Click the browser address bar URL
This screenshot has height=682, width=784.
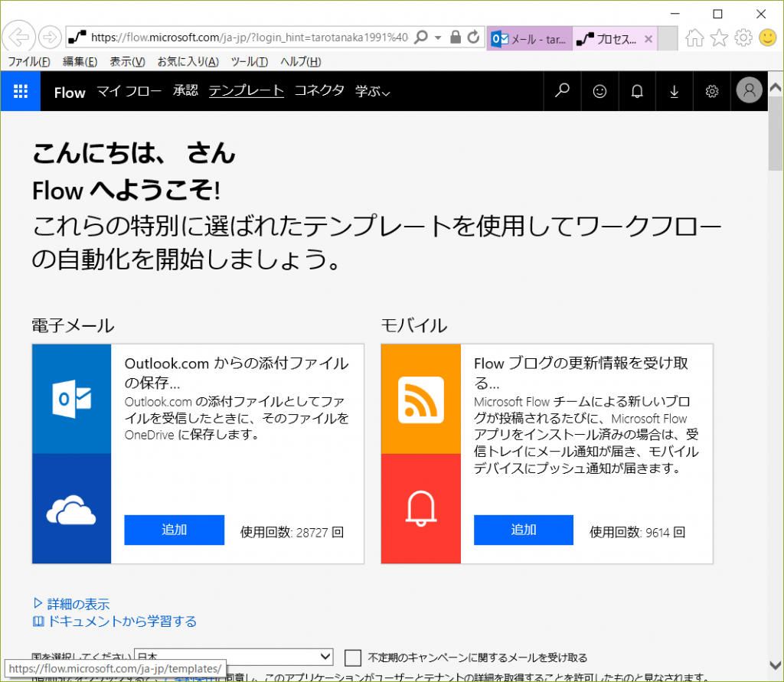pyautogui.click(x=249, y=38)
